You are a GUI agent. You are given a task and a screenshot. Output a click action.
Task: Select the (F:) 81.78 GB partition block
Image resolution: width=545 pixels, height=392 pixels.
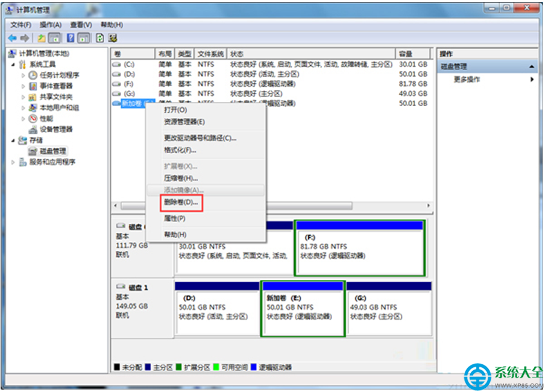click(x=360, y=248)
